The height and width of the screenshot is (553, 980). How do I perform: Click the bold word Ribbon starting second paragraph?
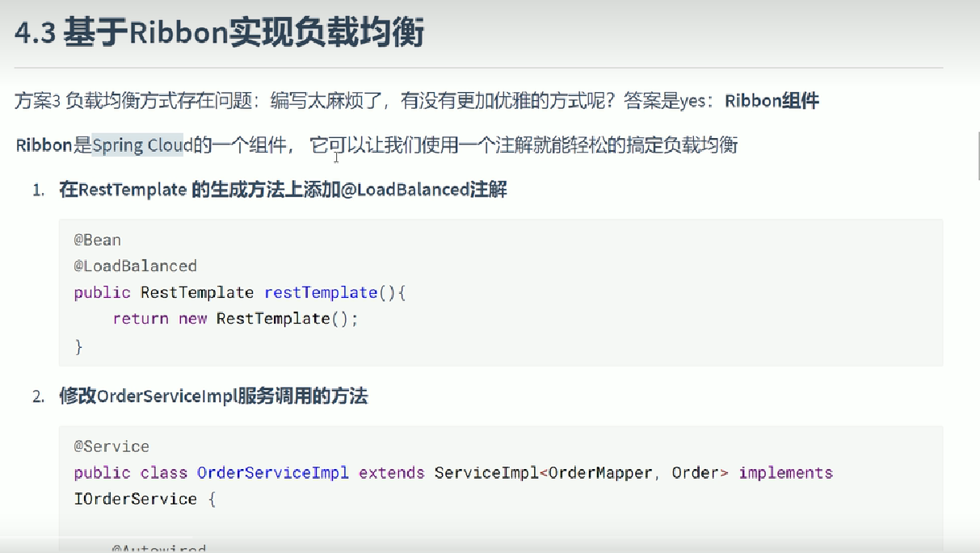(x=44, y=145)
